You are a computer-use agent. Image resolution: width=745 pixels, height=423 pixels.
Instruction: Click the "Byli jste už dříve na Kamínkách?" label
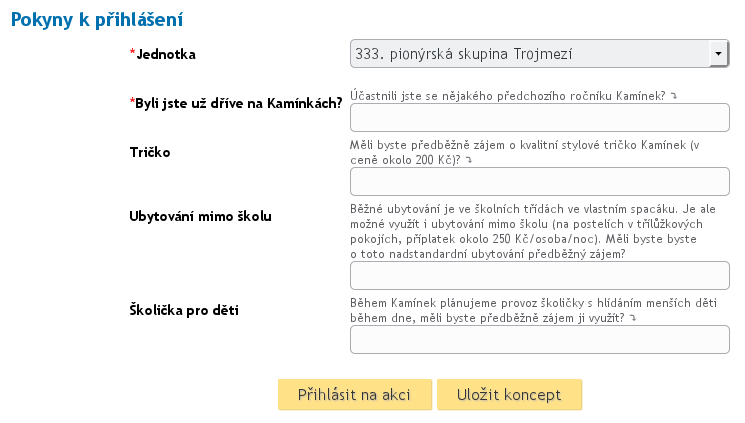(x=239, y=103)
